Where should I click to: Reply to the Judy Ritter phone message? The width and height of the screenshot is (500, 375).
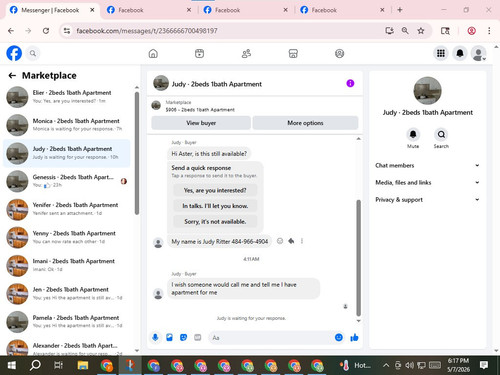tap(291, 241)
